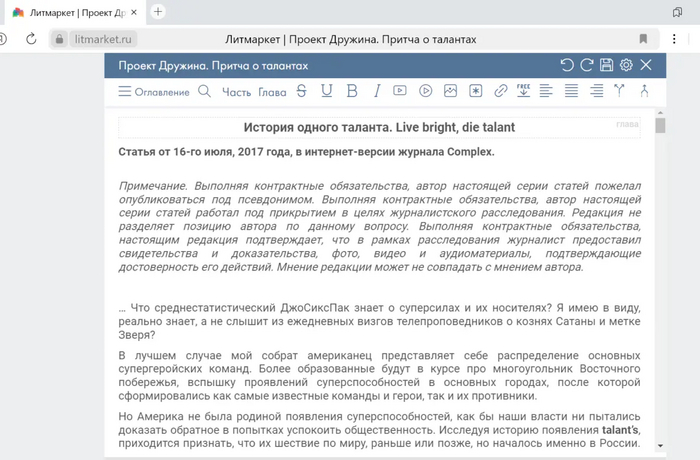
Task: Click the FREE fragment marker icon
Action: (x=523, y=91)
